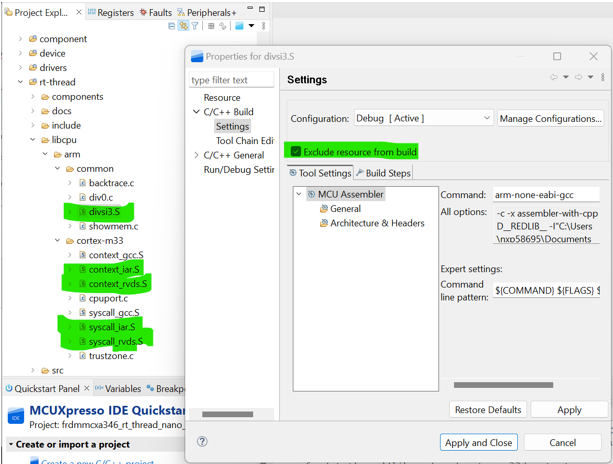This screenshot has width=613, height=464.
Task: Collapse the MCU Assembler tree node
Action: coord(299,194)
